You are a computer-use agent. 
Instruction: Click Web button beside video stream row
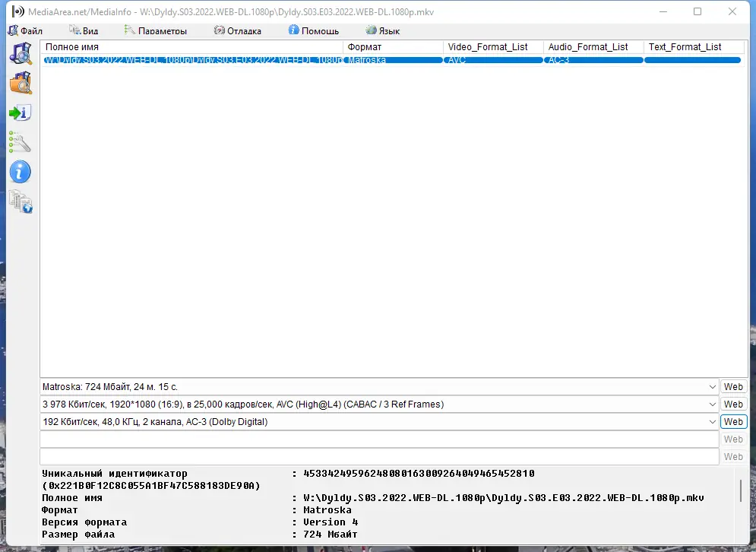point(733,404)
